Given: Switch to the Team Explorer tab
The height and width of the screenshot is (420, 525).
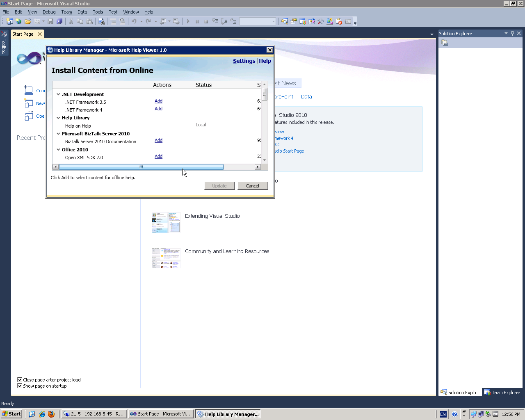Looking at the screenshot, I should [x=502, y=393].
